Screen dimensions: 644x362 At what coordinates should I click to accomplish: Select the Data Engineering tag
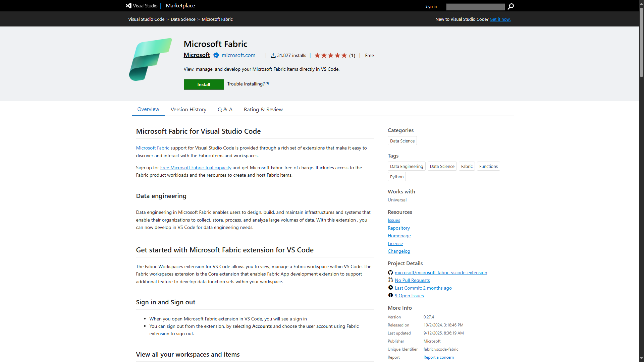[x=406, y=166]
